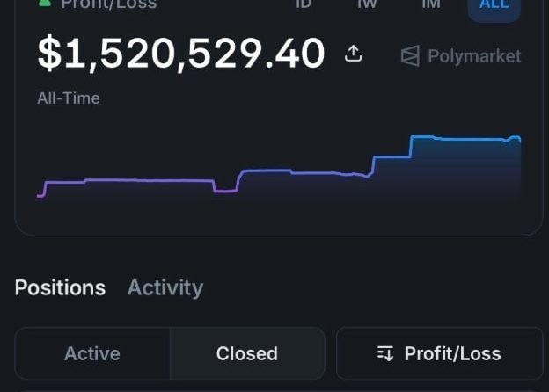Screen dimensions: 549x392
Task: Click the sort icon beside Profit/Loss
Action: pyautogui.click(x=385, y=353)
